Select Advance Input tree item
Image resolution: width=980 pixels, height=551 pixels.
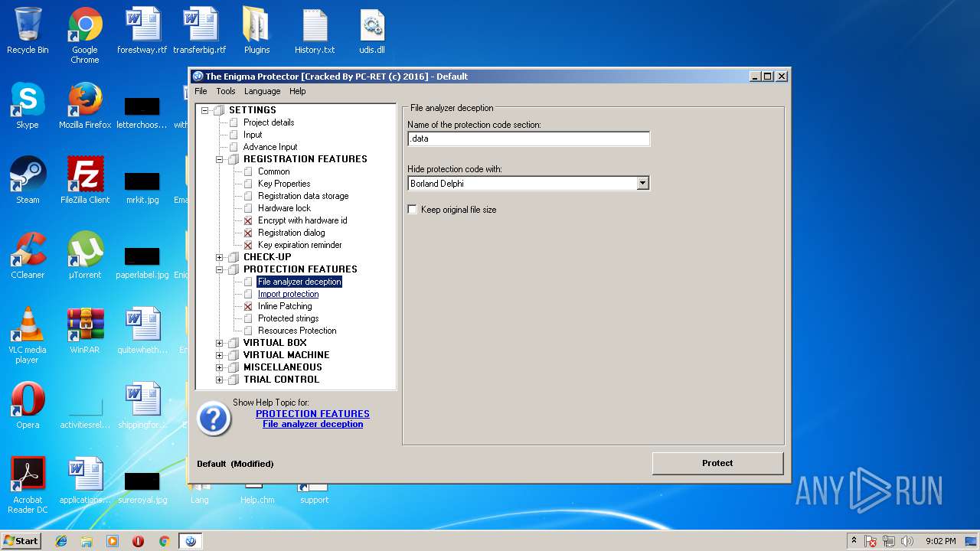pyautogui.click(x=270, y=147)
